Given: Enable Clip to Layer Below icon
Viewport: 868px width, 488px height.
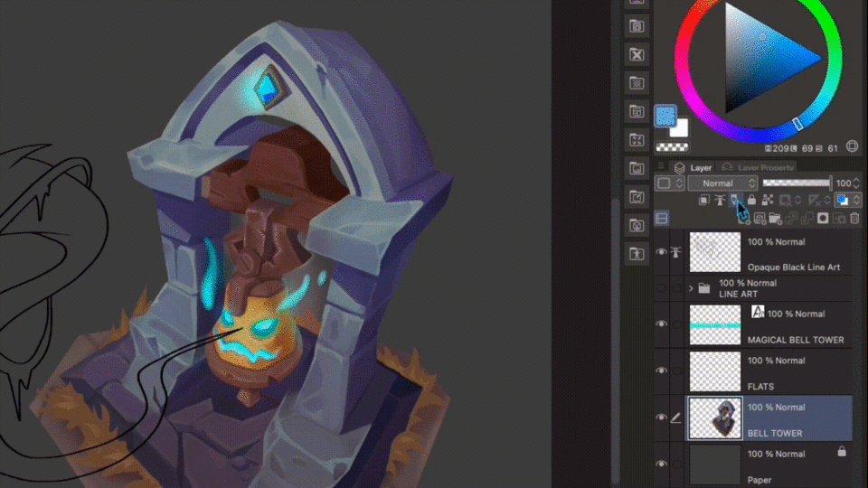Looking at the screenshot, I should 704,200.
